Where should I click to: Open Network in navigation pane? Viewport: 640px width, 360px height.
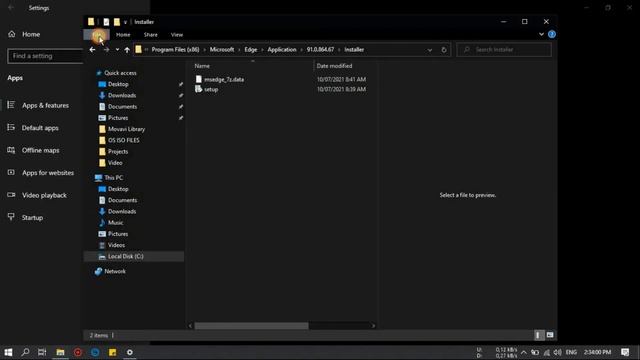point(115,271)
